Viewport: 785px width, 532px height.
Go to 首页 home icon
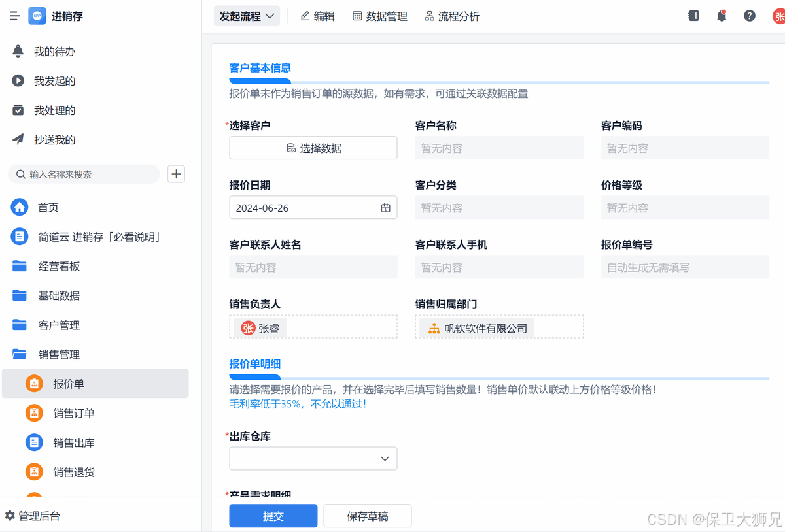20,207
